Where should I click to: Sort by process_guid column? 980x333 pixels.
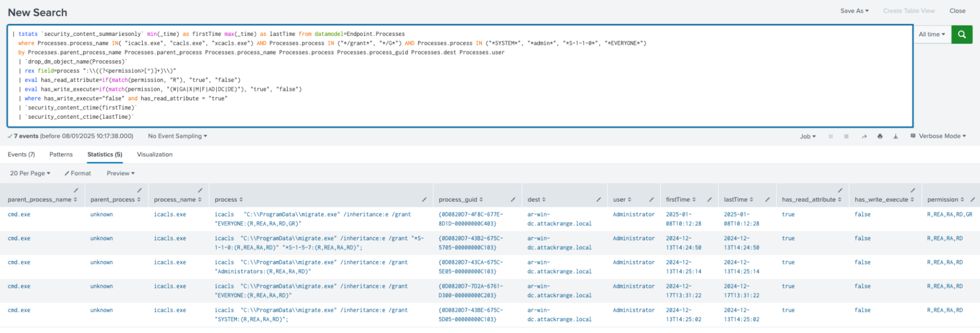pyautogui.click(x=461, y=200)
